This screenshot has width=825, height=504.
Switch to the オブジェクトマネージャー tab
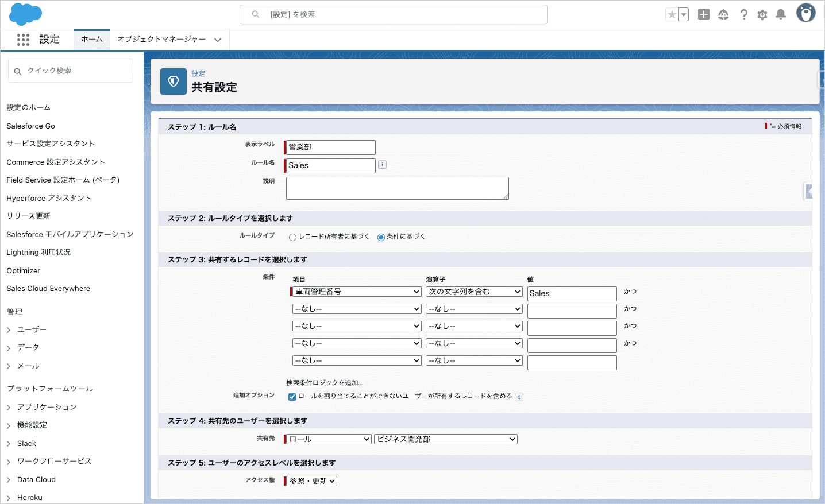(161, 39)
